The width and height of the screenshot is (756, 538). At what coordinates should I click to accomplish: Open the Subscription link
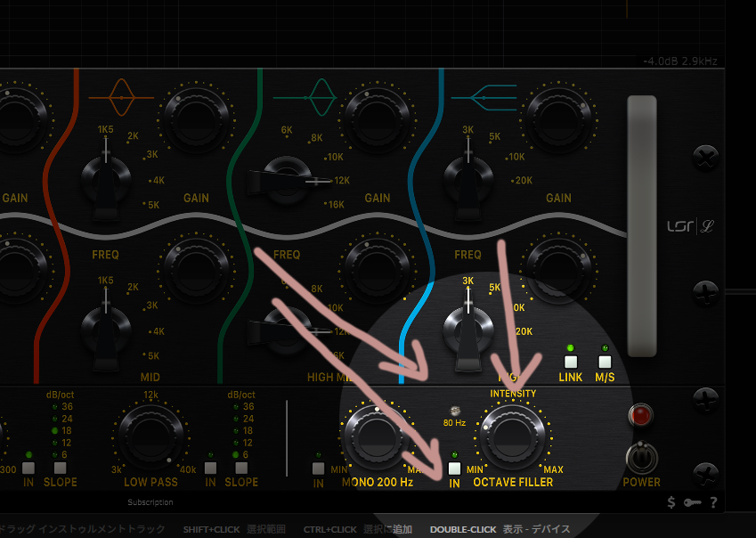(x=150, y=502)
